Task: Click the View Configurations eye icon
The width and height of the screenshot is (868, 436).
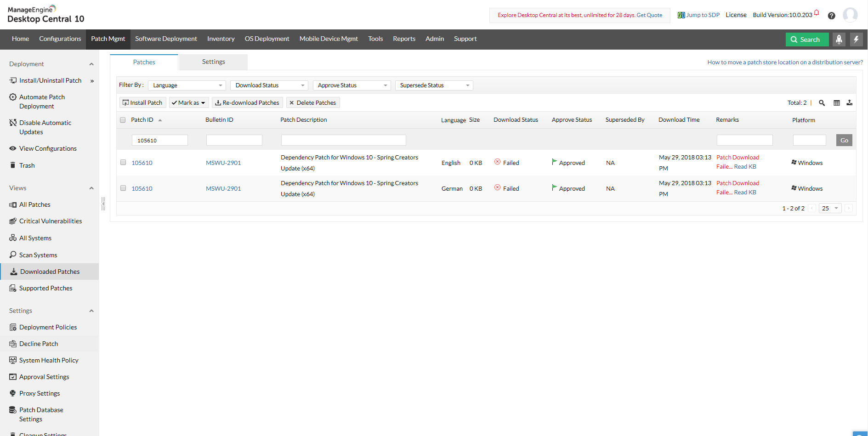Action: point(13,148)
